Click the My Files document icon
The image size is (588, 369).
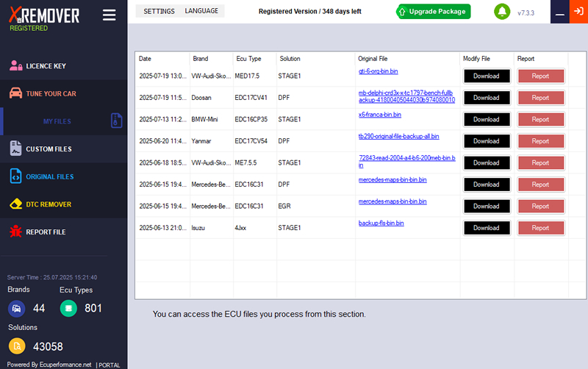[116, 121]
